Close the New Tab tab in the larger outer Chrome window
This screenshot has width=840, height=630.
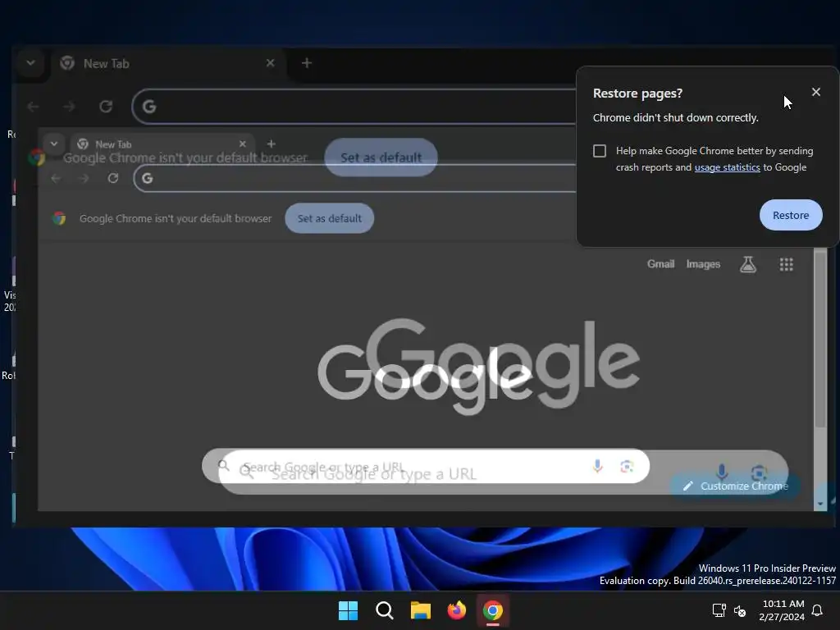pyautogui.click(x=270, y=63)
